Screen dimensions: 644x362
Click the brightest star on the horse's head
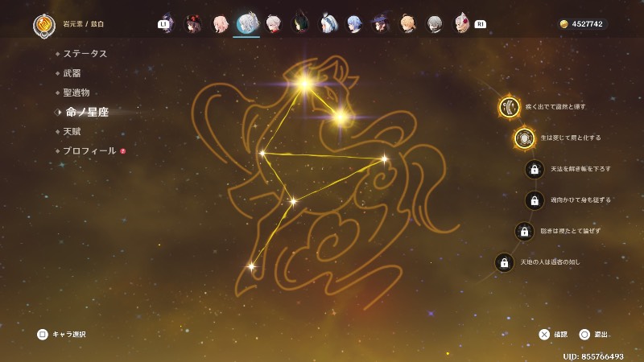(x=304, y=84)
